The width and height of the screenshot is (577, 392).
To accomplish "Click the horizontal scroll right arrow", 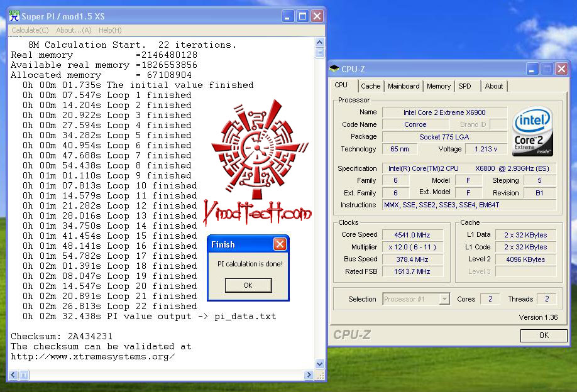I will click(x=309, y=374).
